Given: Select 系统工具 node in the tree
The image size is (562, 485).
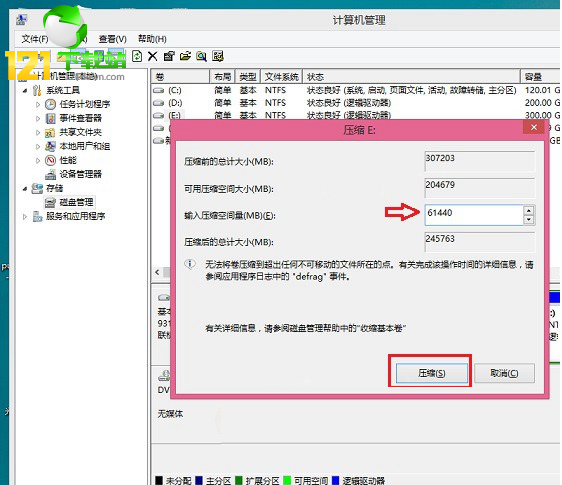Looking at the screenshot, I should [63, 90].
